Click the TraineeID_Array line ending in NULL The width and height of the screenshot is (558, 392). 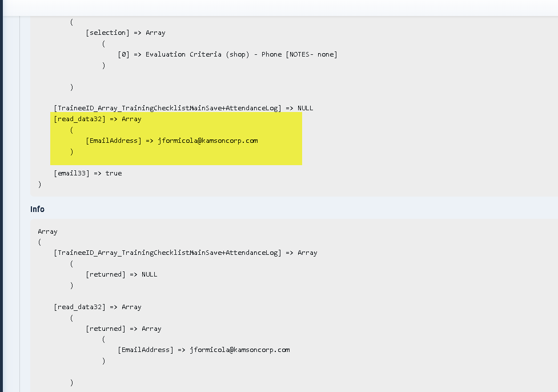(x=183, y=108)
